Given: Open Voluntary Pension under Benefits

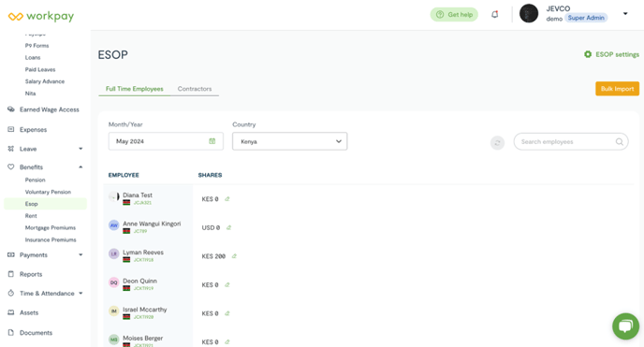Looking at the screenshot, I should 48,192.
